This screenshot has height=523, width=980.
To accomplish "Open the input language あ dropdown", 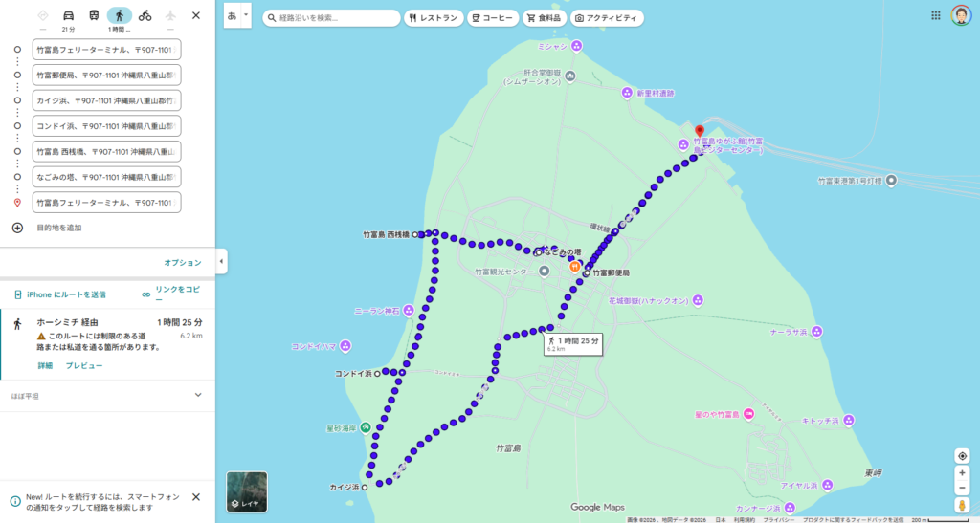I will coord(237,16).
